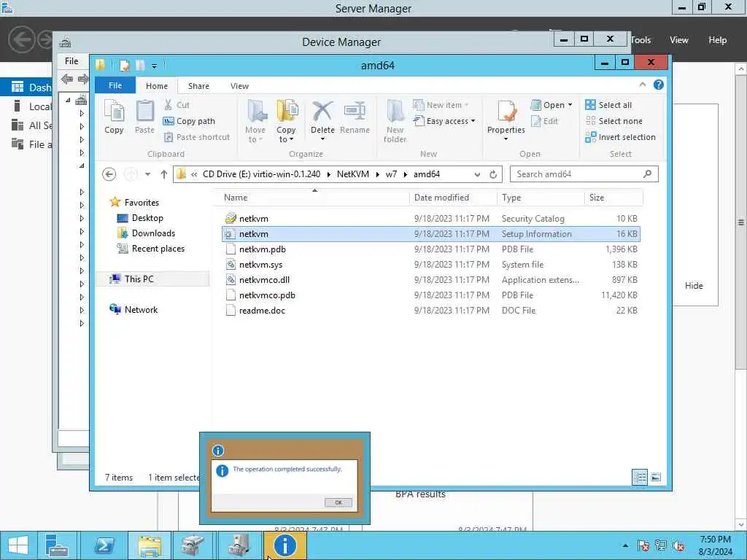Click the Delete icon in Organize group
Image resolution: width=747 pixels, height=560 pixels.
(322, 121)
